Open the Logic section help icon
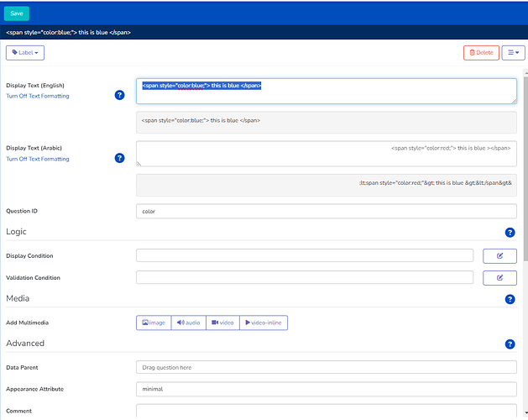The height and width of the screenshot is (420, 528). pyautogui.click(x=510, y=232)
